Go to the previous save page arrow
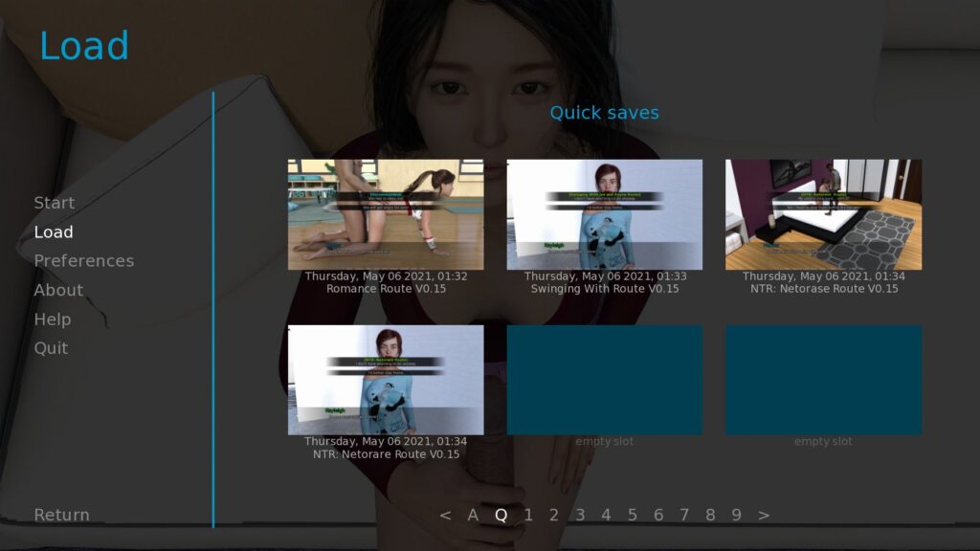The image size is (980, 551). [x=445, y=516]
